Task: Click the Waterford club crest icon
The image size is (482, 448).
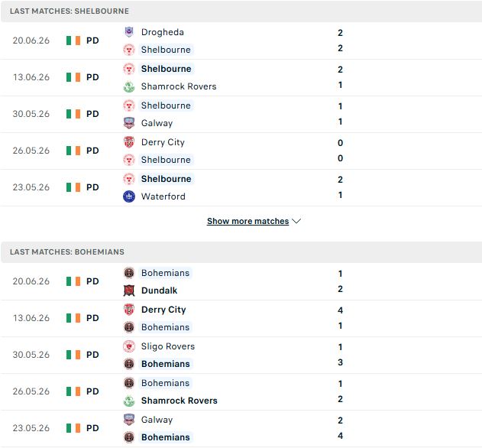Action: pos(129,196)
